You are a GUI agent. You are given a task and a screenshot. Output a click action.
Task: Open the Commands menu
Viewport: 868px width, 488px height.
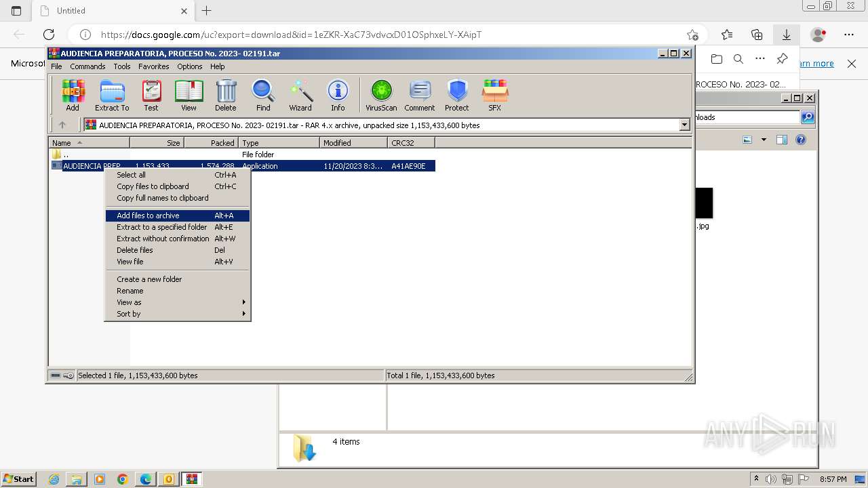87,66
